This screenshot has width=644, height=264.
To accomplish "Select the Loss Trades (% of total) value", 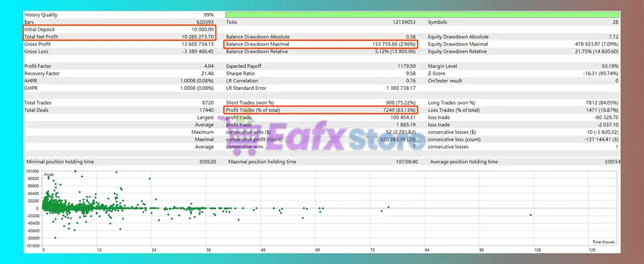I will (x=601, y=110).
